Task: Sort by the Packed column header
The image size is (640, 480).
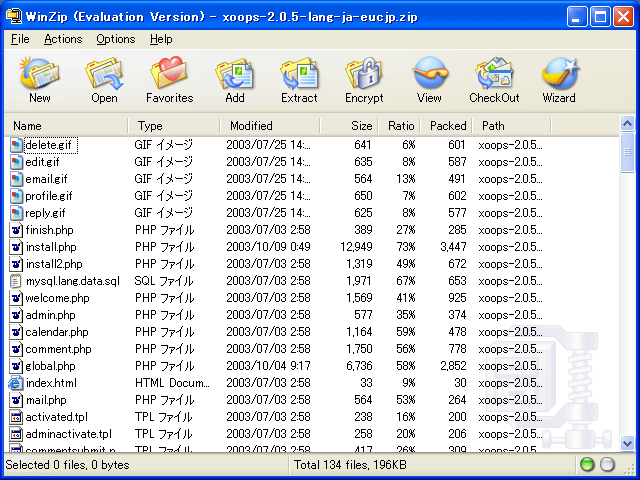Action: (446, 126)
